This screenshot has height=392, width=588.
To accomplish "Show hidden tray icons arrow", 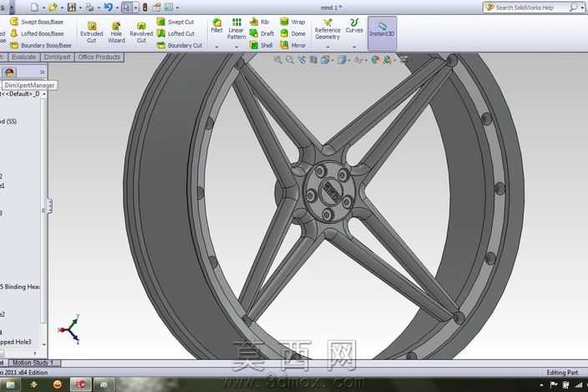I will (541, 384).
